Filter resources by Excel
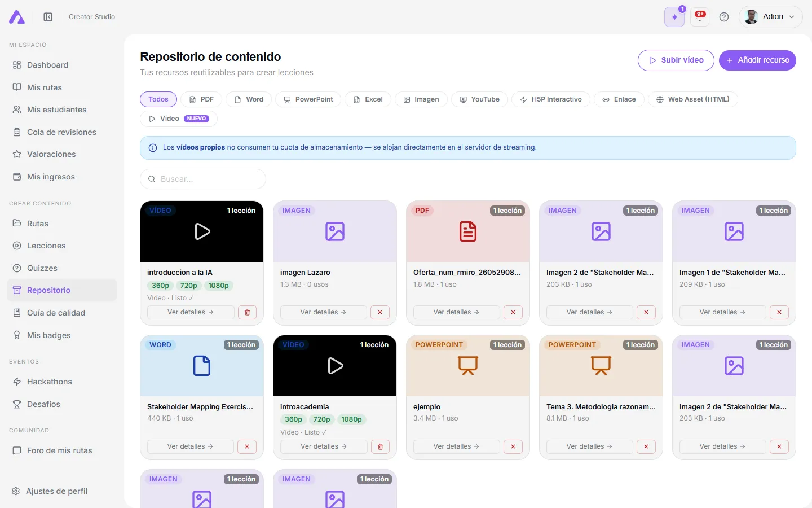This screenshot has height=508, width=812. 368,99
